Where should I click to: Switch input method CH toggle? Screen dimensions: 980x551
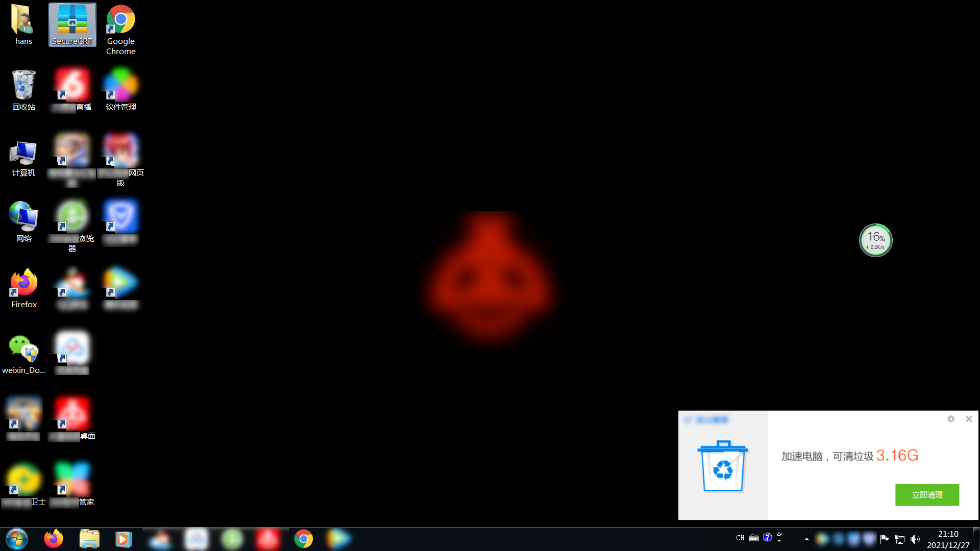coord(741,538)
